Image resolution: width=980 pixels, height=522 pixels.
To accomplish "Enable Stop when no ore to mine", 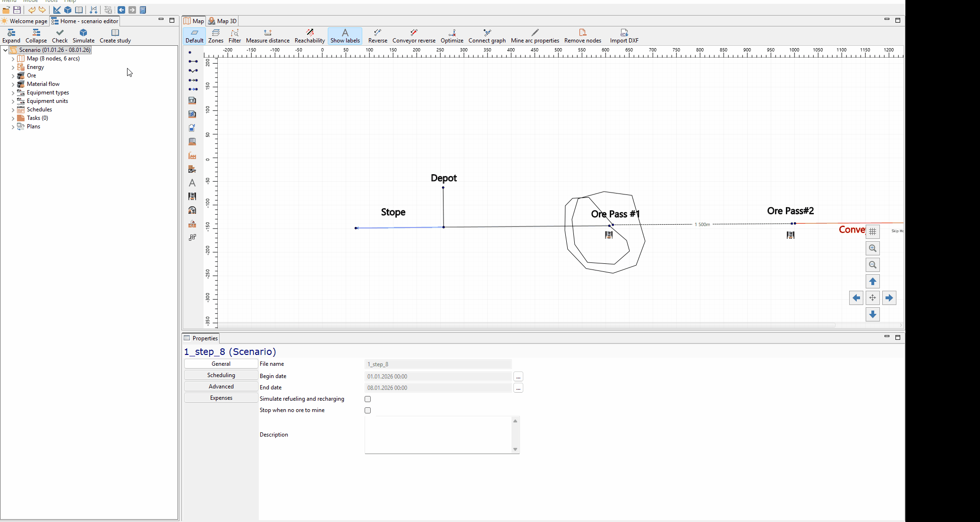I will click(367, 411).
